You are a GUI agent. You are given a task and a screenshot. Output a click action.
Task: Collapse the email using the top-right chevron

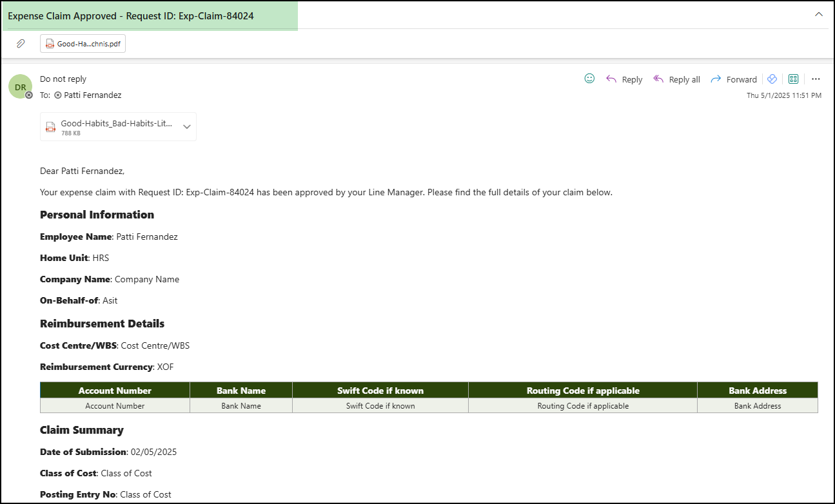coord(818,13)
